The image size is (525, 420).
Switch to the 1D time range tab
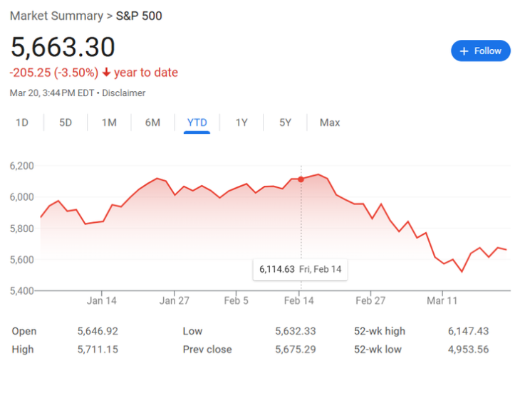pyautogui.click(x=22, y=122)
